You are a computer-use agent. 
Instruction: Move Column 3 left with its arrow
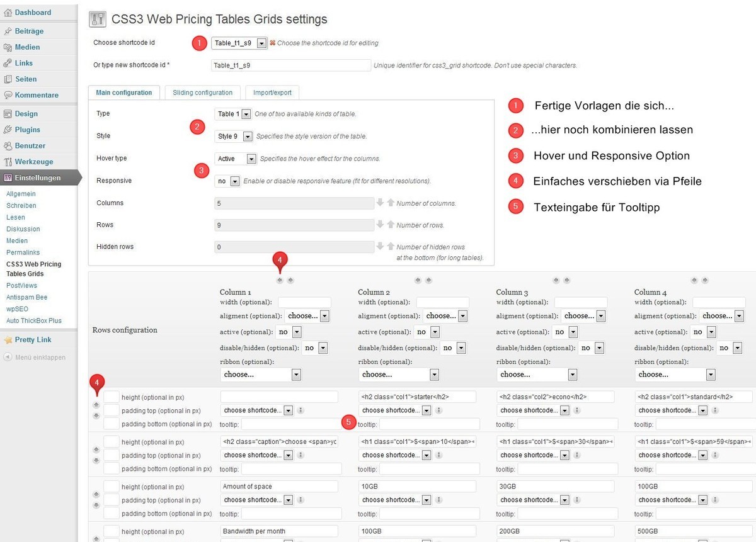pyautogui.click(x=556, y=280)
